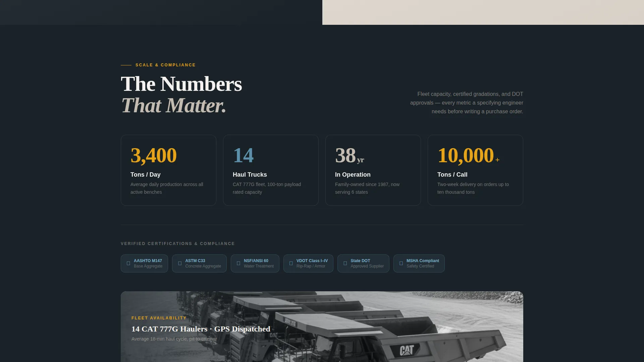Click the ASTM C33 badge icon

click(x=180, y=263)
